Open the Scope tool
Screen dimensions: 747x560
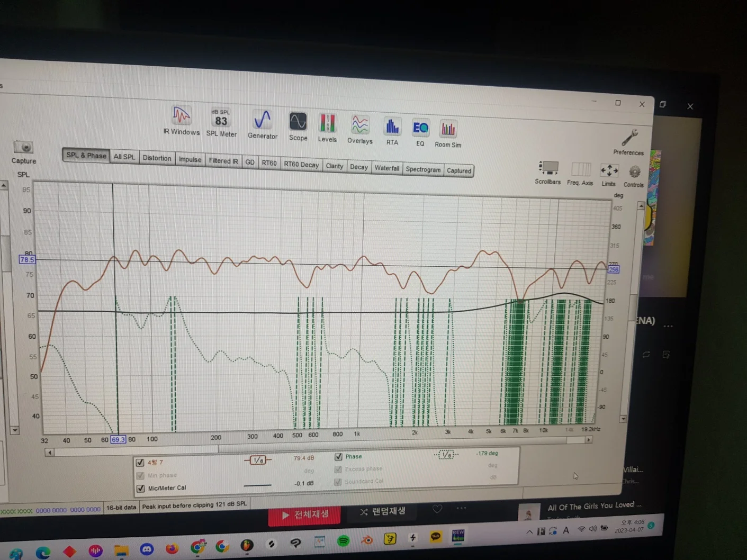click(x=298, y=126)
